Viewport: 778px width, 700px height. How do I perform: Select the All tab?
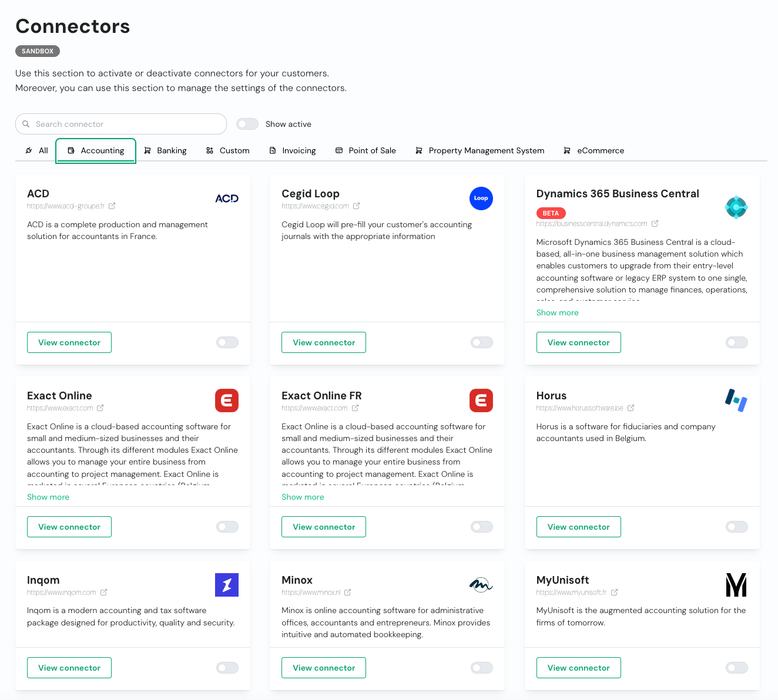(36, 150)
